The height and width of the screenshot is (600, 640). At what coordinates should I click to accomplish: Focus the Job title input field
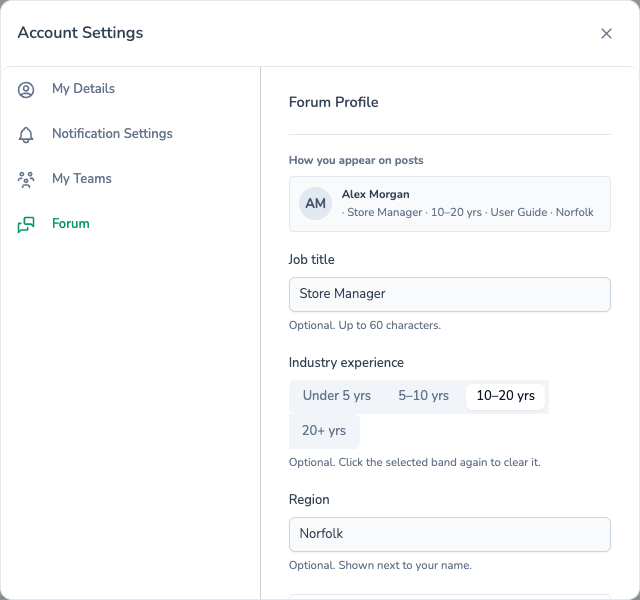click(x=450, y=294)
